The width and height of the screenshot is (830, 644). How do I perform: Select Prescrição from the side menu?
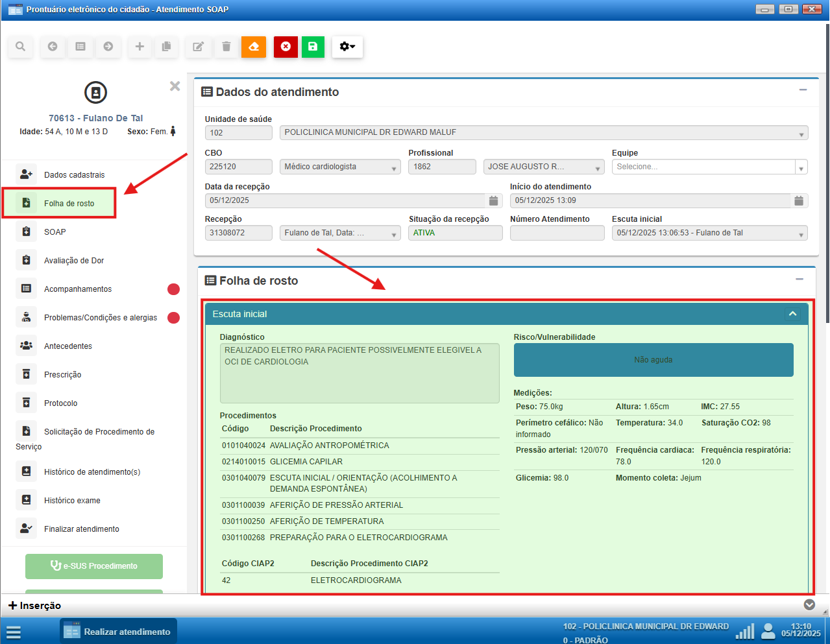(x=62, y=375)
